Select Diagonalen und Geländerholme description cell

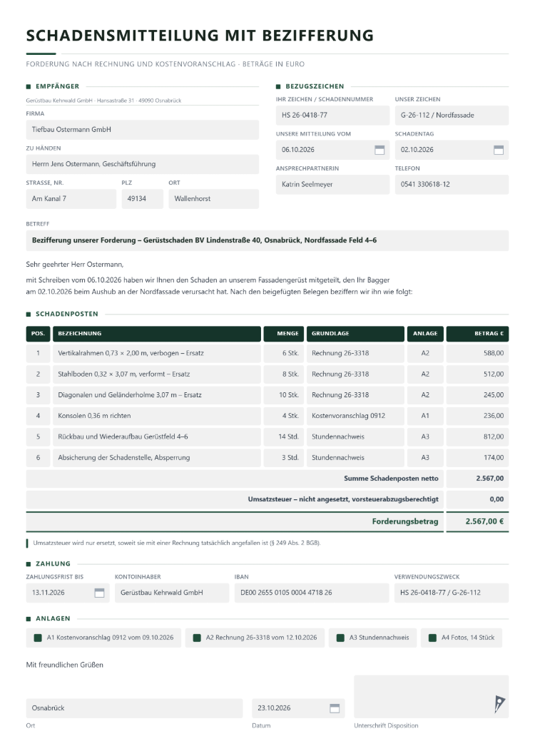pos(157,395)
